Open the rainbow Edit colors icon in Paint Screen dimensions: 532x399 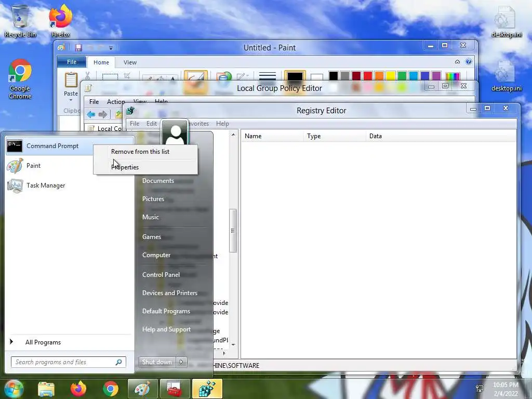453,76
